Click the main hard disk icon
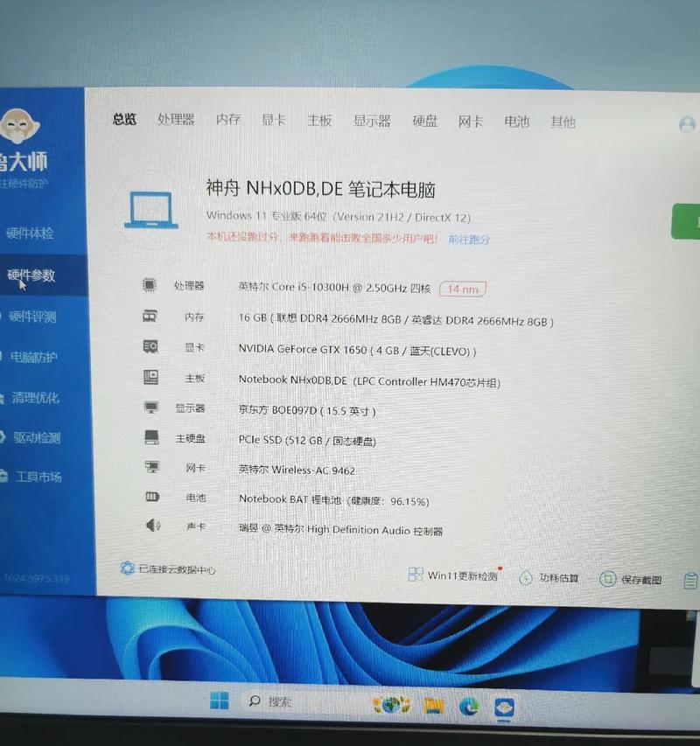This screenshot has height=746, width=700. tap(151, 437)
